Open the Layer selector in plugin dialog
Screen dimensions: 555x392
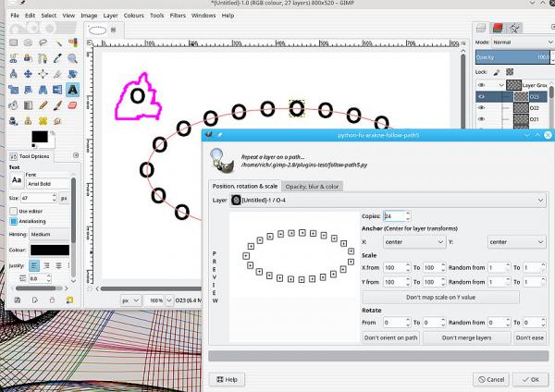pos(388,201)
